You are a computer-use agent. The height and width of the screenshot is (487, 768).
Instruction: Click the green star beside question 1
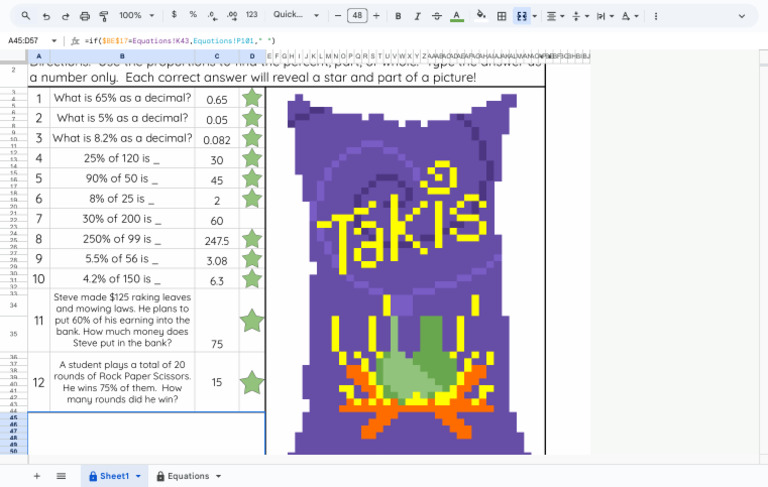point(252,98)
